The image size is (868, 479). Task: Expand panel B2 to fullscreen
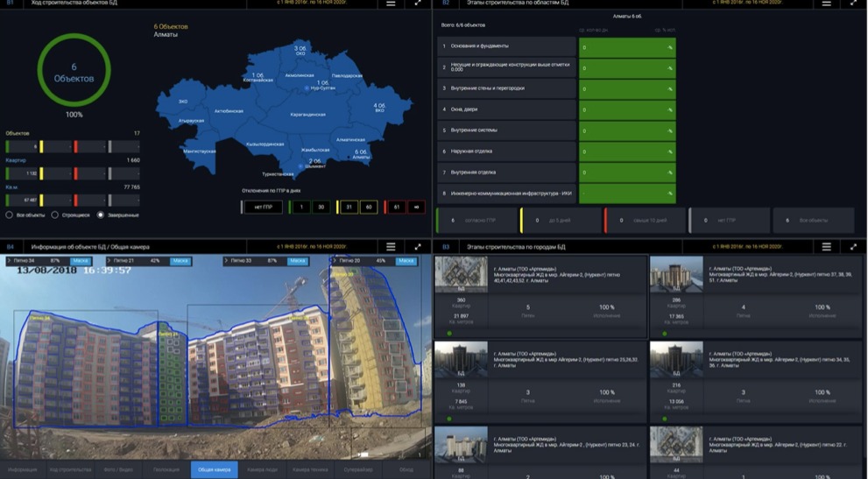[853, 4]
